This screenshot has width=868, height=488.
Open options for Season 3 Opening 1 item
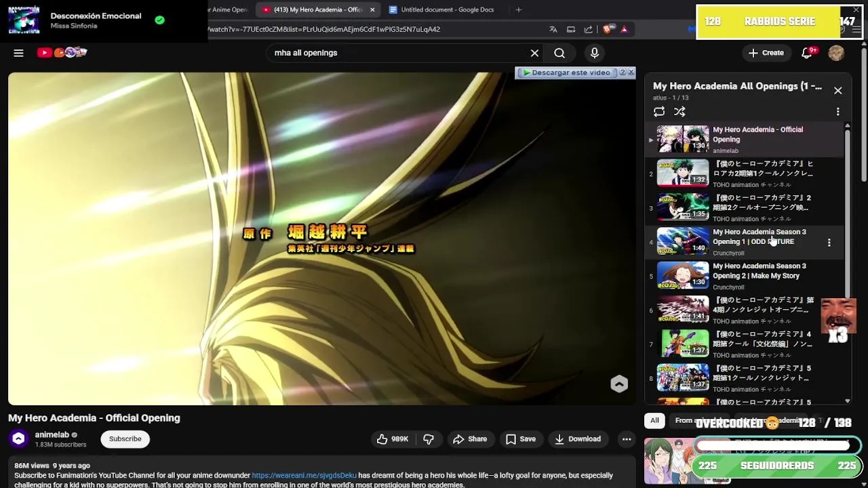(829, 242)
